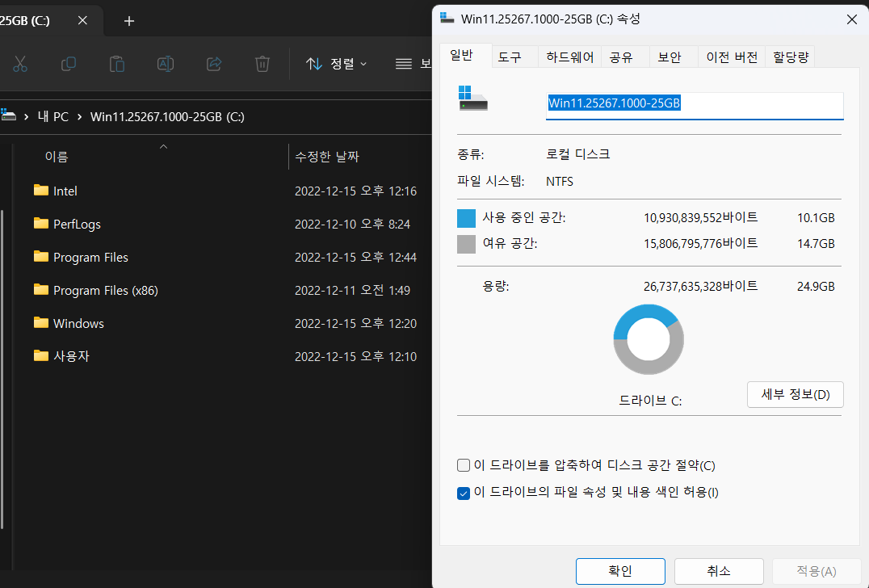Click 10,930,839,552바이트 used space value

700,218
